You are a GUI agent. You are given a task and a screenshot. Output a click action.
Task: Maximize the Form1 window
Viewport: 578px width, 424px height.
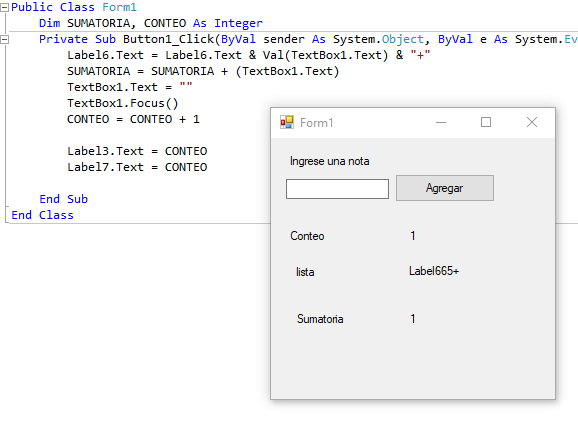click(x=486, y=122)
